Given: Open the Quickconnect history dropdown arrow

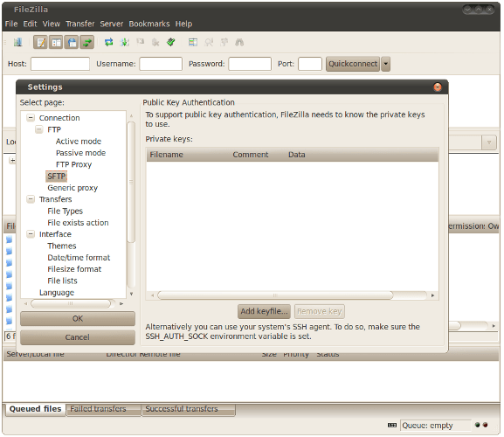Looking at the screenshot, I should (x=386, y=64).
